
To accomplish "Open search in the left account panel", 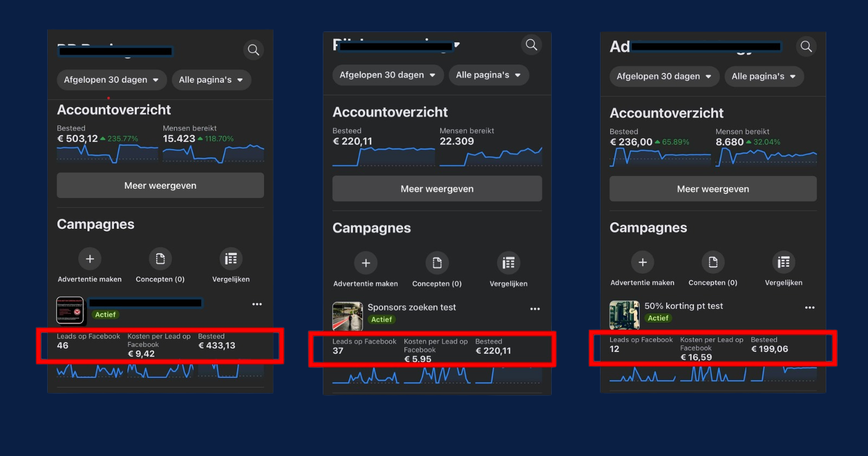I will click(253, 50).
